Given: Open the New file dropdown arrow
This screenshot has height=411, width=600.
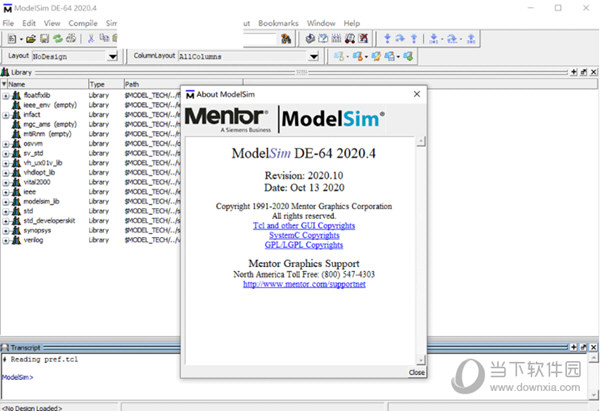Looking at the screenshot, I should click(x=21, y=39).
